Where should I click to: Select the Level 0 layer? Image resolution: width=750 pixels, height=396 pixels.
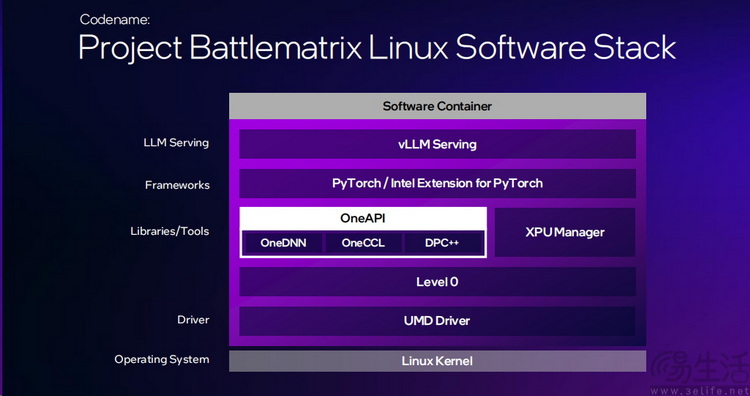coord(437,282)
